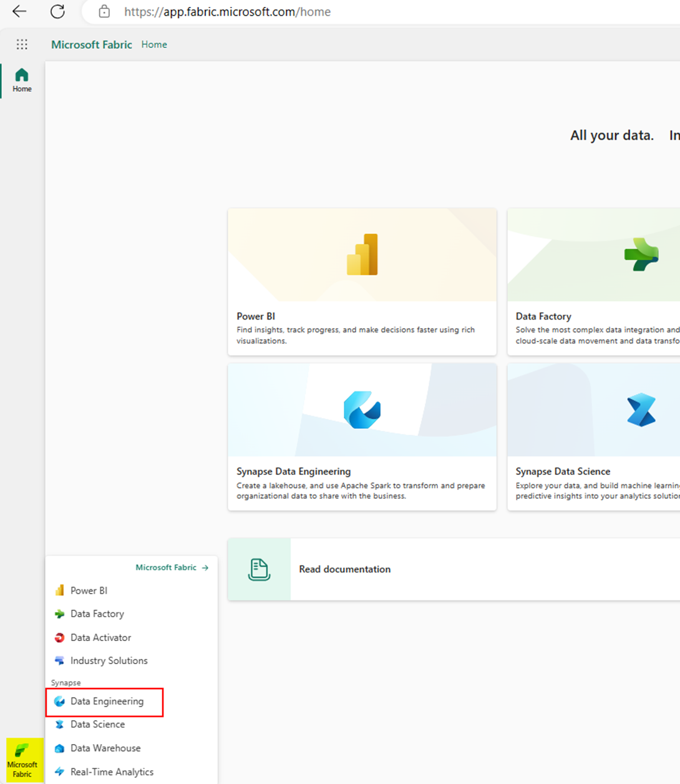The height and width of the screenshot is (784, 680).
Task: Click the Microsoft Fabric header title
Action: click(92, 44)
